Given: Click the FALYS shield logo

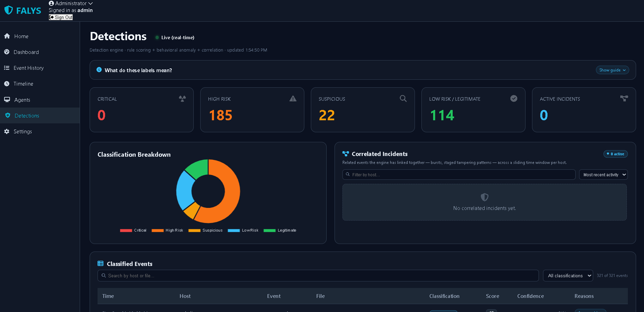Looking at the screenshot, I should [x=9, y=10].
